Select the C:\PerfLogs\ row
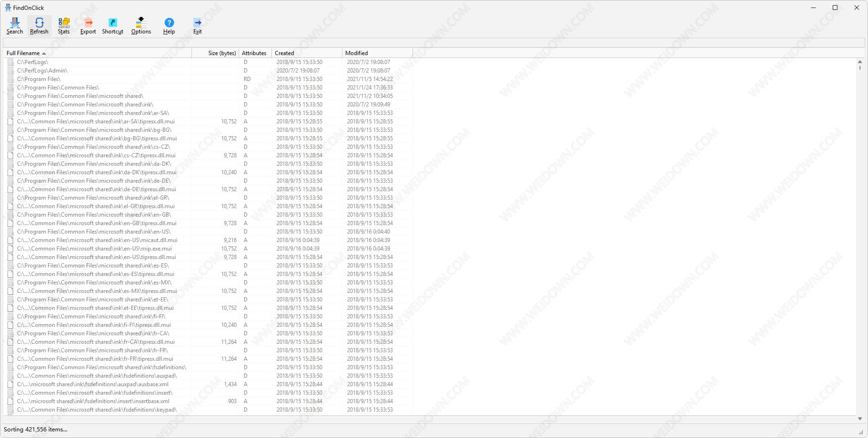Viewport: 868px width, 438px height. pos(208,62)
